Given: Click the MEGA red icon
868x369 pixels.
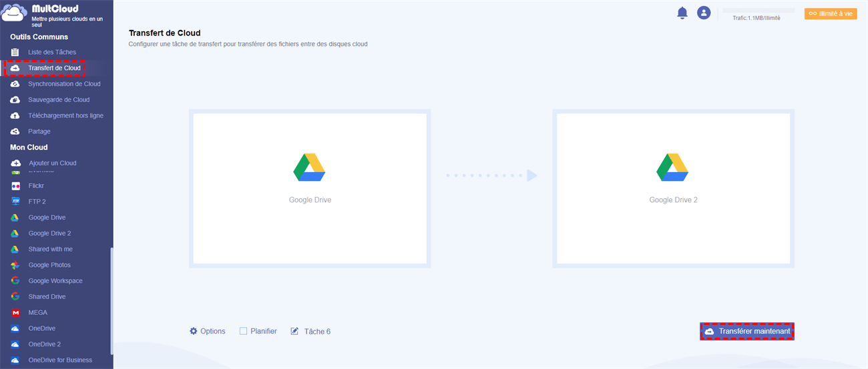Looking at the screenshot, I should [x=15, y=312].
